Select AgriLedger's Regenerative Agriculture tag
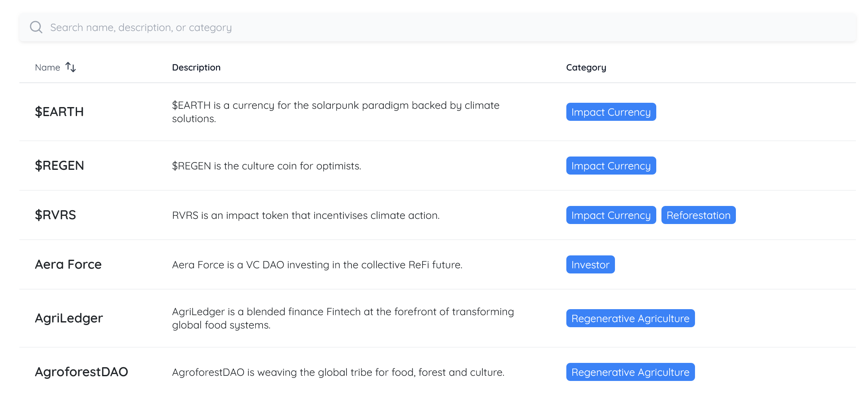868x396 pixels. 630,318
